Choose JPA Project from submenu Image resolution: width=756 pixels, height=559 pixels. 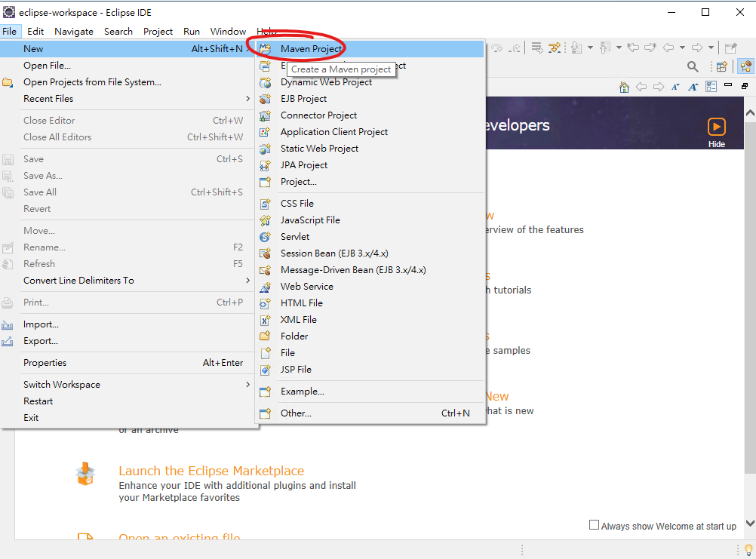pos(370,164)
